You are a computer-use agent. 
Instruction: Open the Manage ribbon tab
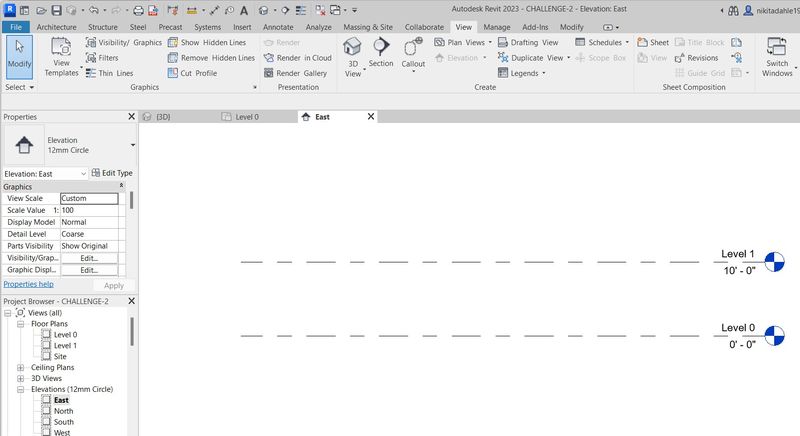(x=496, y=27)
